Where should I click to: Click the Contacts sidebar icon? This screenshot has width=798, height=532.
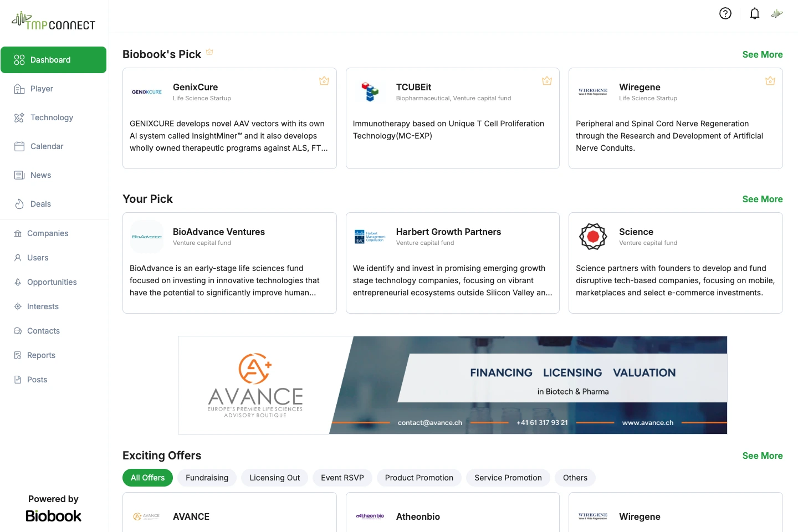tap(18, 331)
